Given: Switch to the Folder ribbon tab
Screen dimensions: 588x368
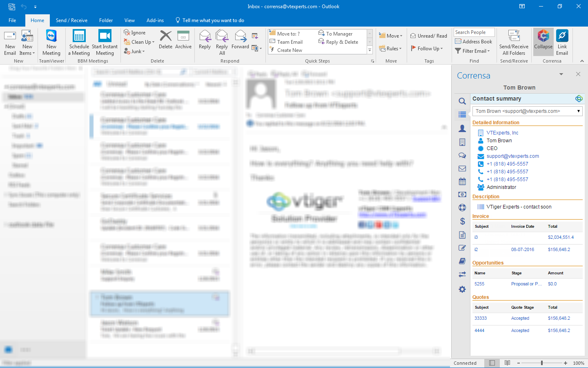Looking at the screenshot, I should click(106, 20).
